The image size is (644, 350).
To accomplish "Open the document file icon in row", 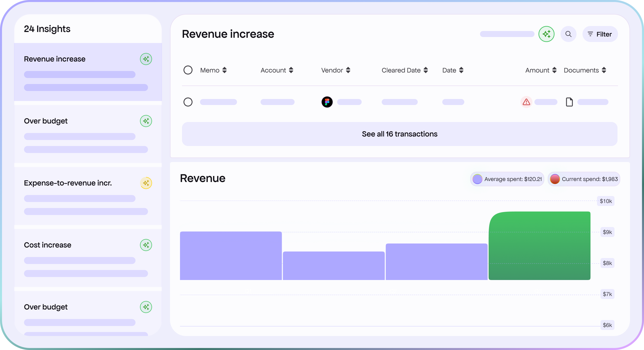I will pyautogui.click(x=569, y=102).
